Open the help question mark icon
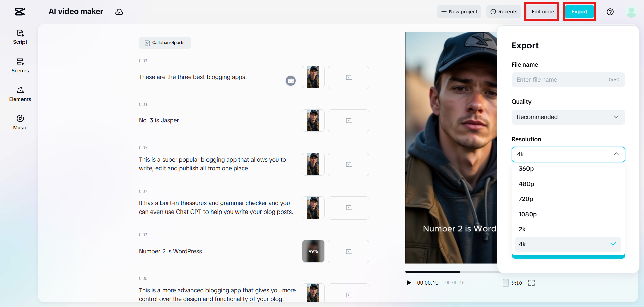644x307 pixels. [610, 12]
